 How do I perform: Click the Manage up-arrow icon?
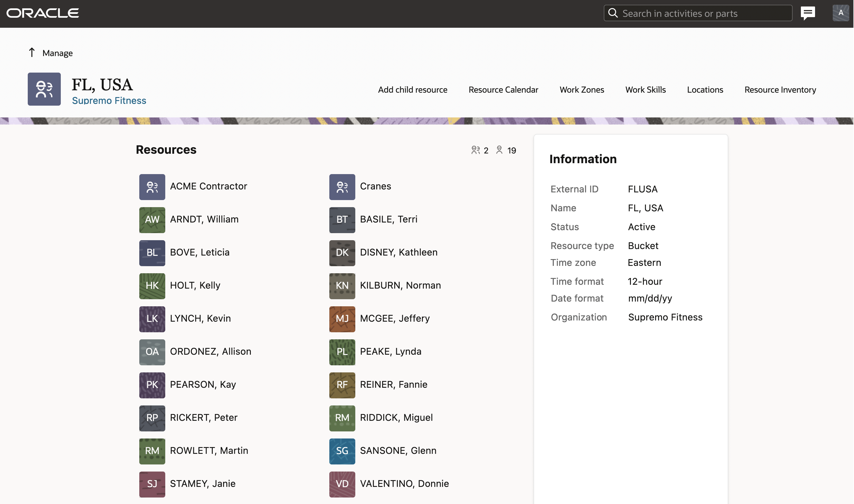tap(32, 53)
